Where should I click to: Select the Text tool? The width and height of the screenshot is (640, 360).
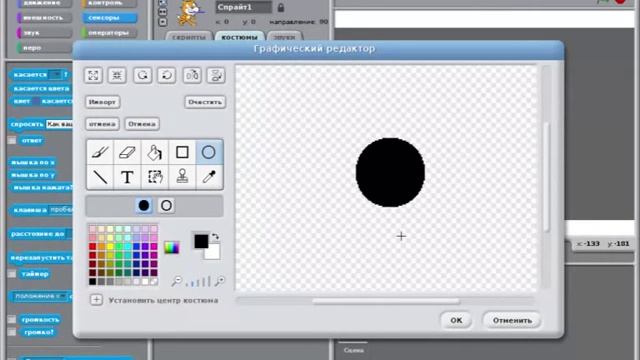click(127, 177)
